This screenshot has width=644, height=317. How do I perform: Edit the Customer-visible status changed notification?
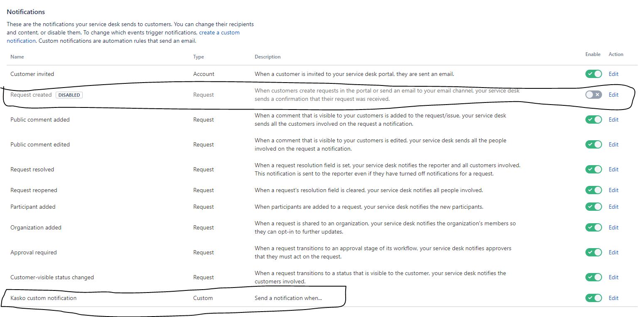coord(614,277)
